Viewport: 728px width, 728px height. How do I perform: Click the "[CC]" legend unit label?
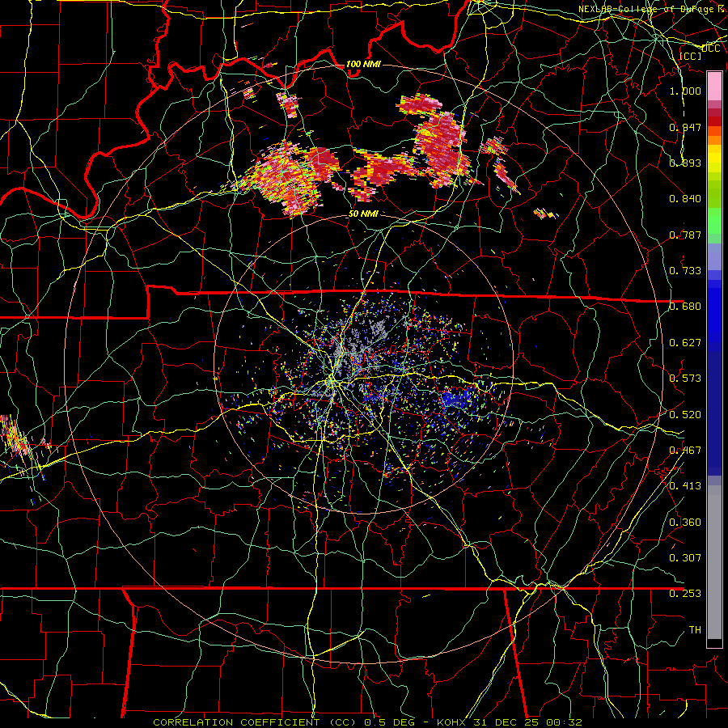point(690,56)
